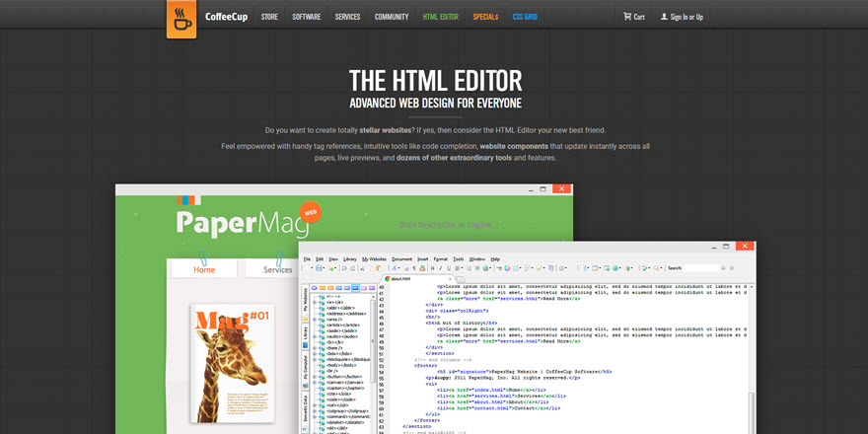
Task: Click the Undo toolbar icon
Action: point(344,268)
